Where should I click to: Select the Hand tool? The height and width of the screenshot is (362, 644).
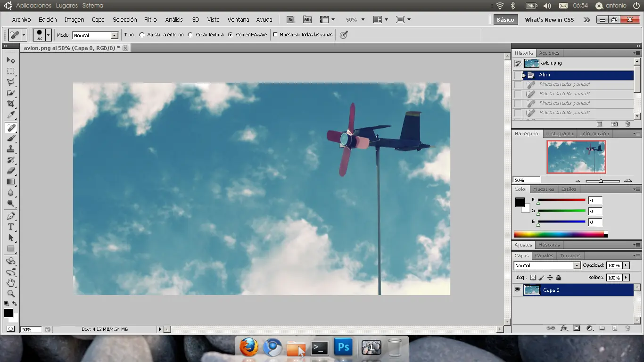coord(10,283)
